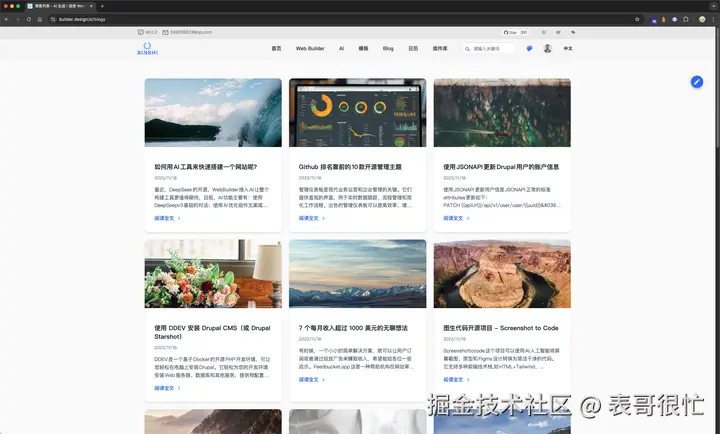Click the orange extension icon in toolbar
The image size is (720, 434).
tap(664, 20)
